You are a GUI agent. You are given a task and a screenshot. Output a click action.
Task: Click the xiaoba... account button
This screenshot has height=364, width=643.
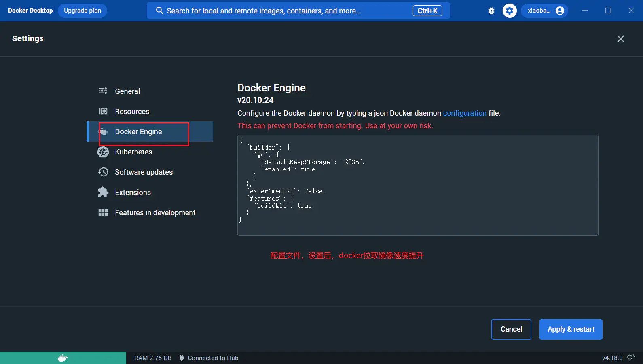pyautogui.click(x=544, y=11)
